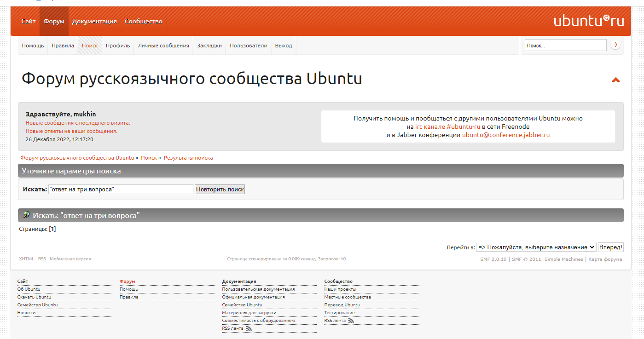This screenshot has width=644, height=339.
Task: Click Помощь in the footer Форум column
Action: 129,289
